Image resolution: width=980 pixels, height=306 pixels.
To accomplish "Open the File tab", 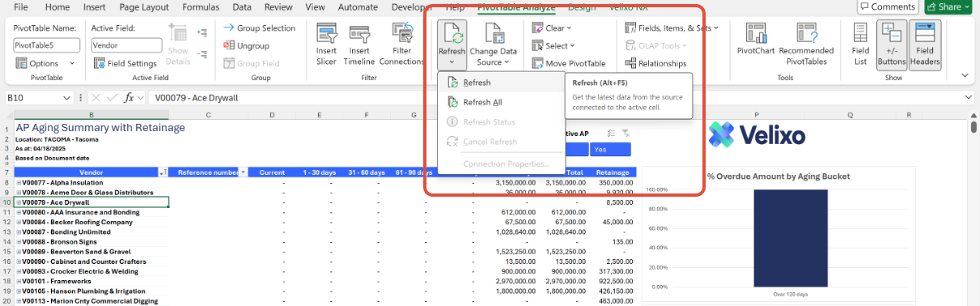I will point(21,6).
